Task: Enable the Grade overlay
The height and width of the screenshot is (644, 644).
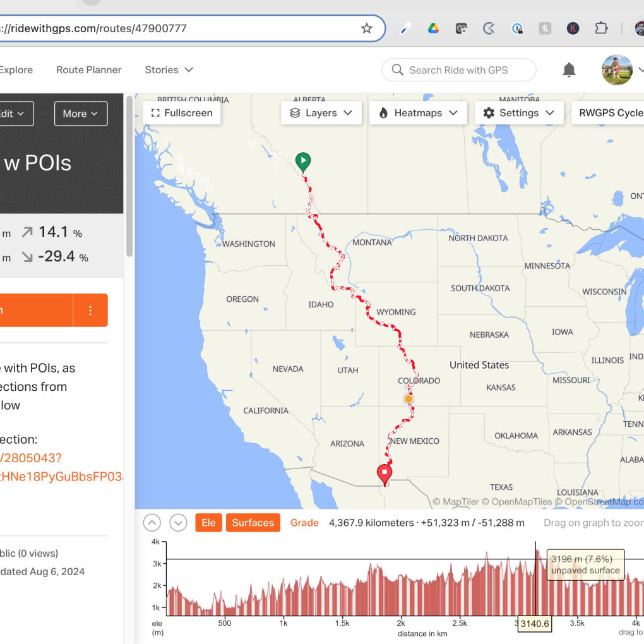Action: pyautogui.click(x=304, y=523)
